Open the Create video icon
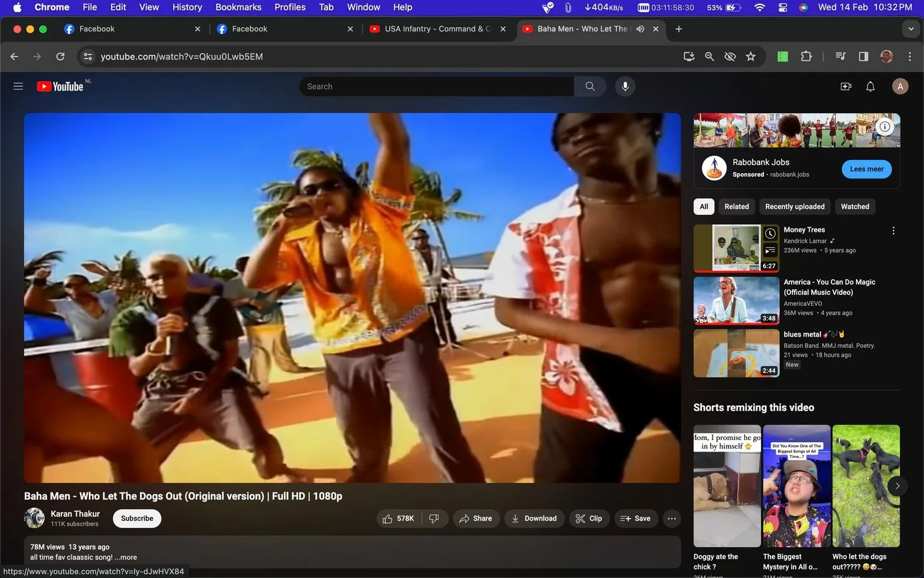Image resolution: width=924 pixels, height=578 pixels. (846, 87)
